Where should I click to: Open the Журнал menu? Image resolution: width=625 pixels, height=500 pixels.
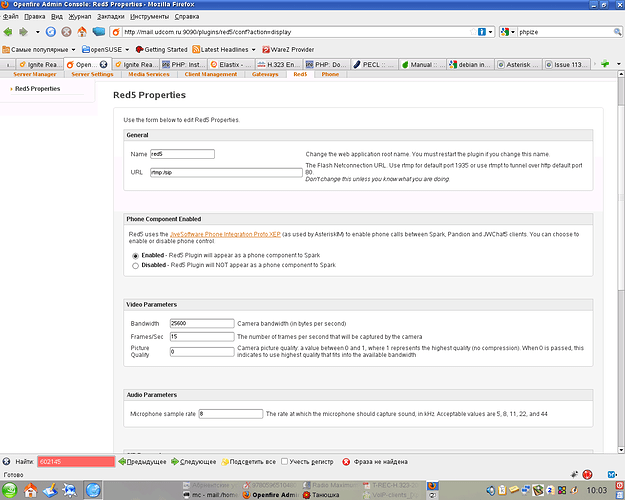coord(80,16)
